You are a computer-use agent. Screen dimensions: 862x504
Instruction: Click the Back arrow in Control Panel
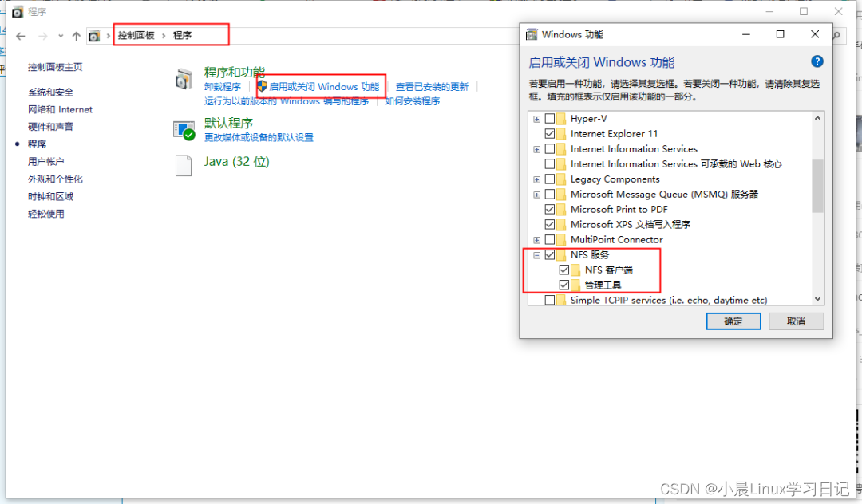21,36
